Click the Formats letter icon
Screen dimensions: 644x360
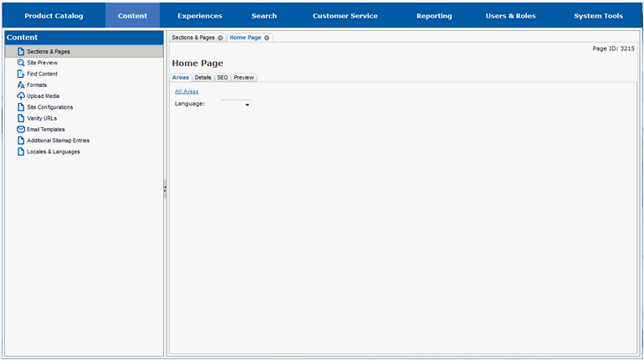[x=21, y=85]
